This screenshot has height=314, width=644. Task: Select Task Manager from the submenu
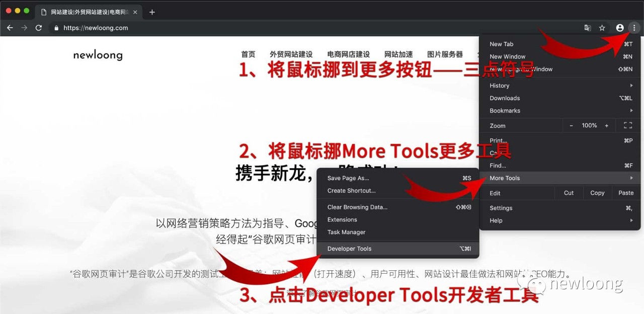point(346,232)
